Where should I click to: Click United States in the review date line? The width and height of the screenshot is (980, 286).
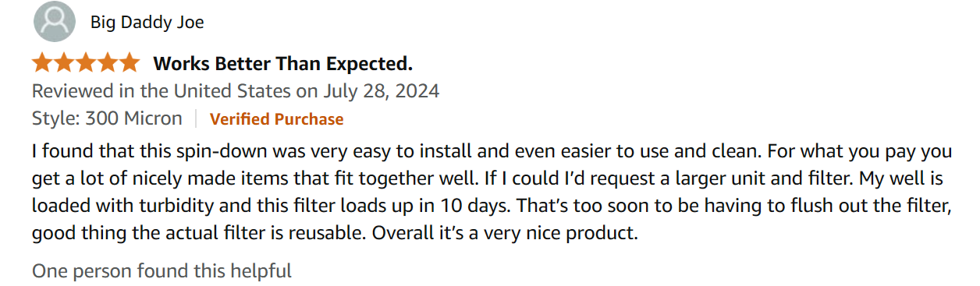pyautogui.click(x=232, y=91)
